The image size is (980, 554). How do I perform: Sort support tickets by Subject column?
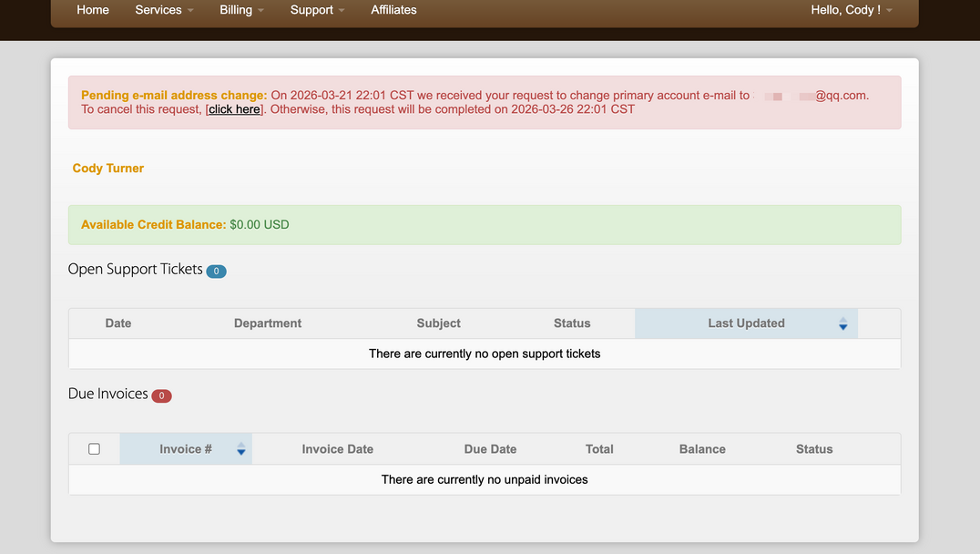tap(438, 323)
